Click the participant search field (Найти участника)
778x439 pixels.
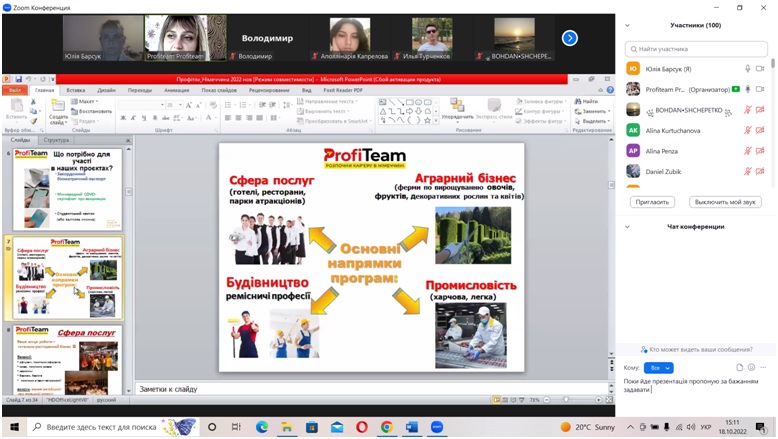(x=696, y=49)
